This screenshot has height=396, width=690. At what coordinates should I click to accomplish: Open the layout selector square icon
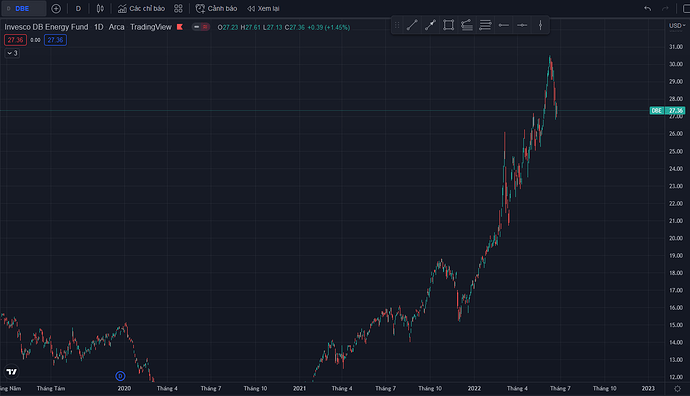click(x=686, y=8)
